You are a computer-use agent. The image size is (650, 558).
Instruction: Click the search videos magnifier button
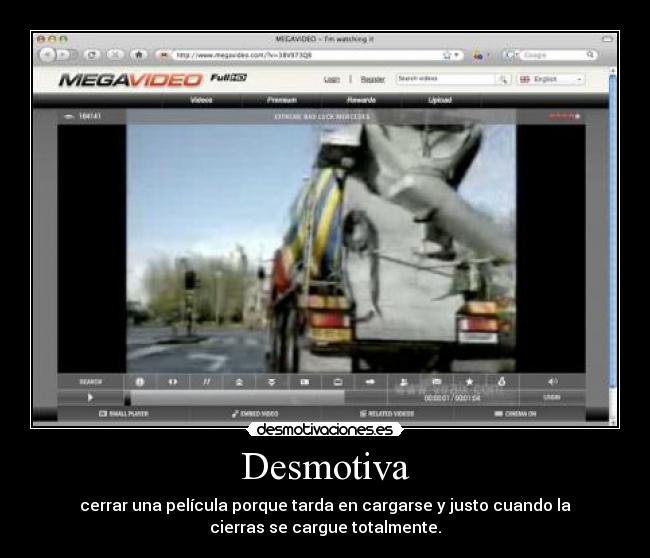click(x=503, y=79)
